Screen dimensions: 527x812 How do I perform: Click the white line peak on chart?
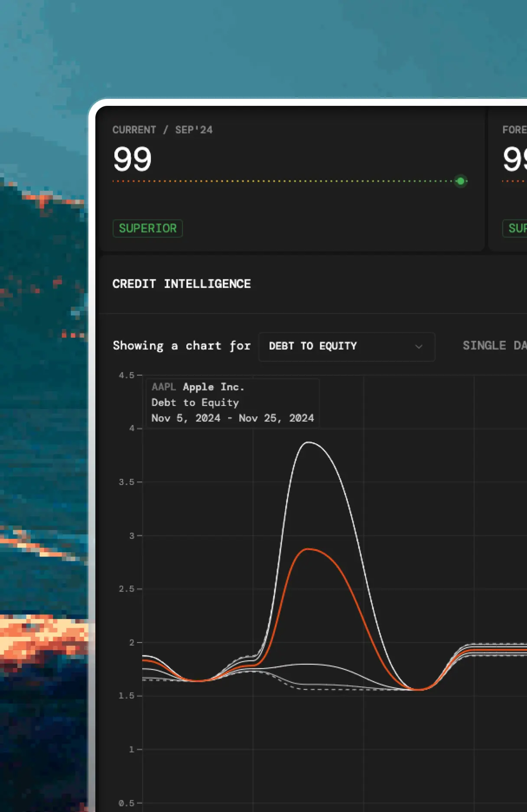[x=308, y=442]
